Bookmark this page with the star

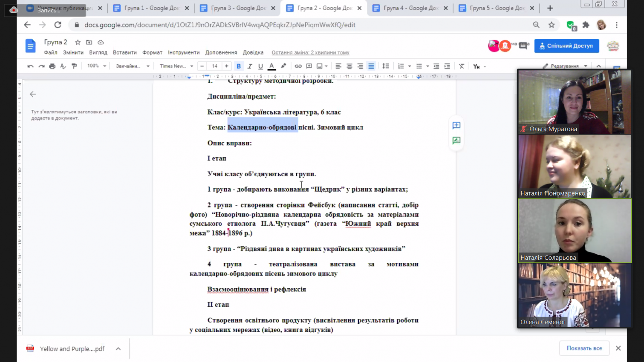(552, 25)
